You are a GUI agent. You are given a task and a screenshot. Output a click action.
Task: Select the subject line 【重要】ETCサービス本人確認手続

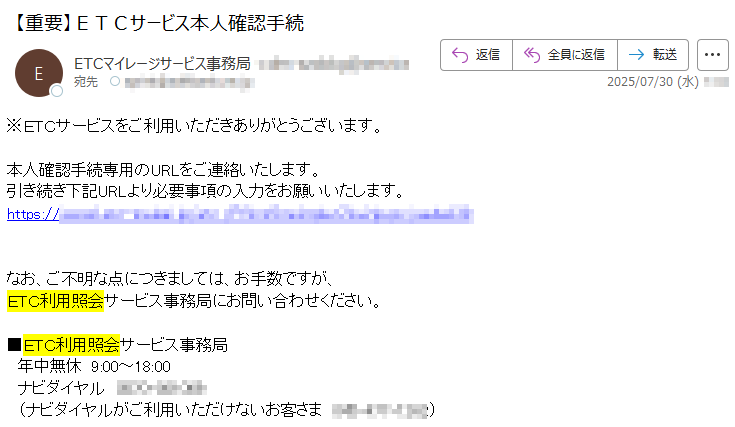[157, 22]
